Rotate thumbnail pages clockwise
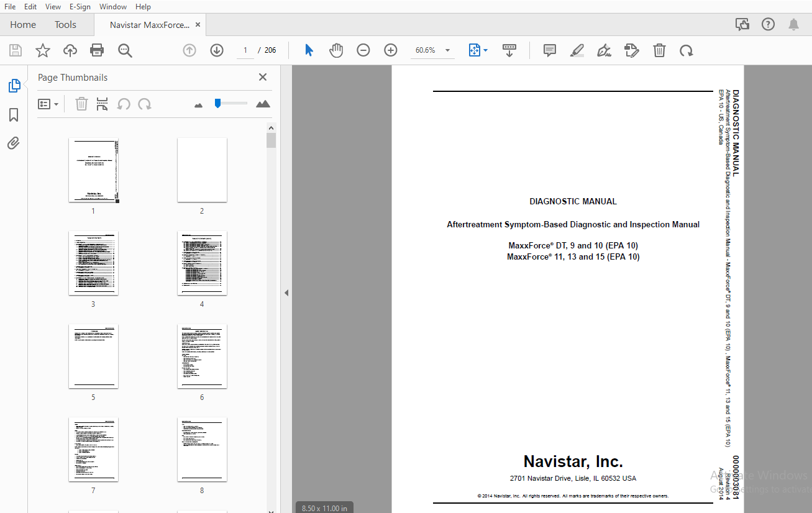This screenshot has height=513, width=812. tap(145, 104)
